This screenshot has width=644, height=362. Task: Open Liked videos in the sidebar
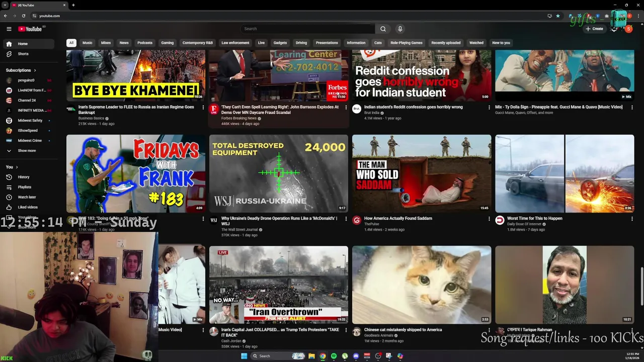point(28,207)
